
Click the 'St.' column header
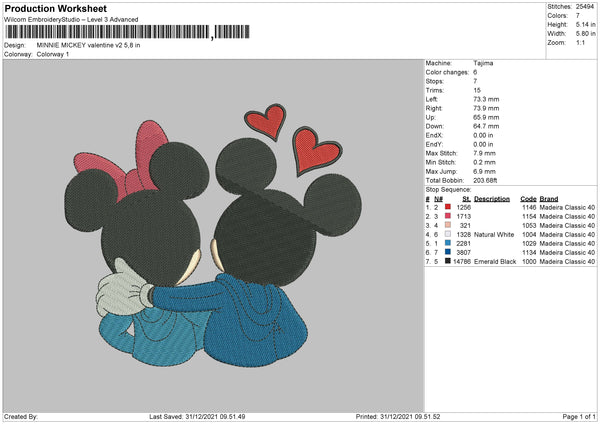pyautogui.click(x=466, y=199)
